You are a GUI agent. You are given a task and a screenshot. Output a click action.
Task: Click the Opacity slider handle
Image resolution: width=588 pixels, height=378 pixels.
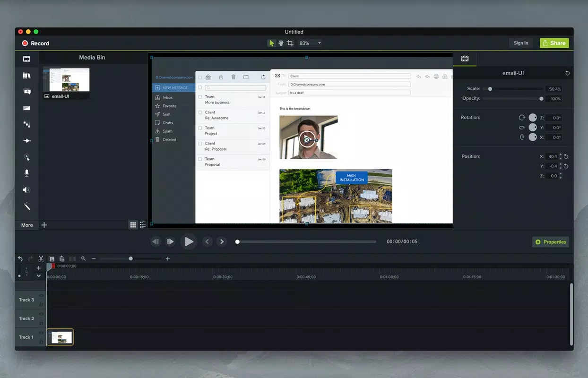(x=540, y=98)
